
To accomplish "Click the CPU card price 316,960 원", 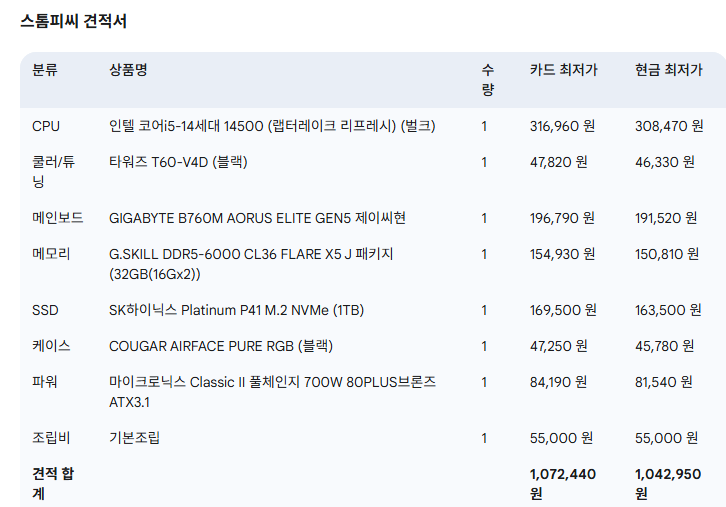I will pos(562,126).
